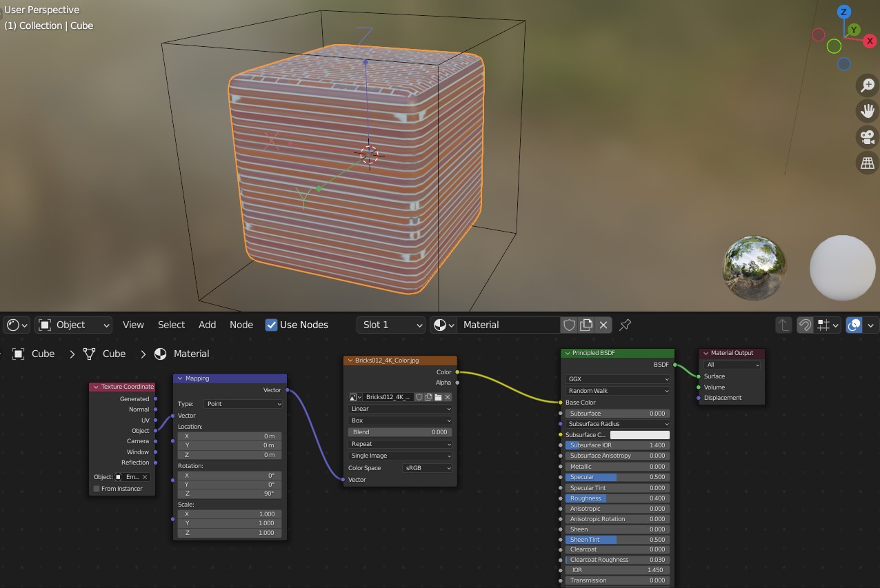Open the Linear interpolation dropdown
The width and height of the screenshot is (880, 588).
[x=401, y=409]
